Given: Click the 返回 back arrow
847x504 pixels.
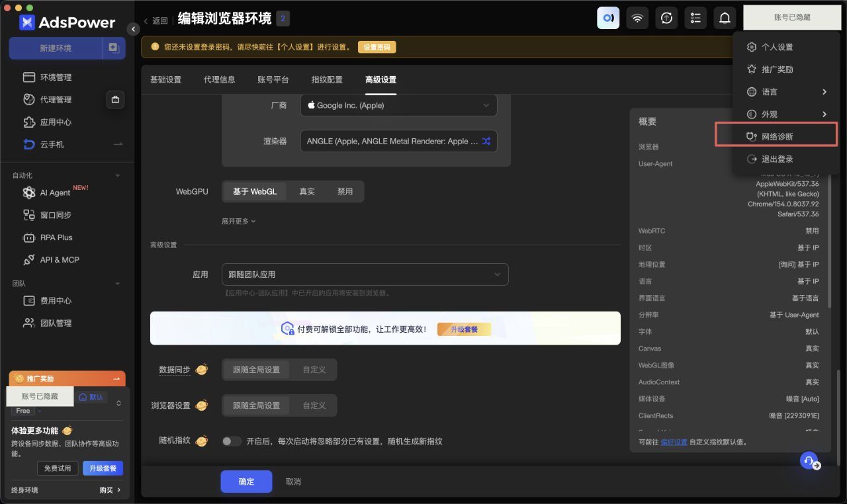Looking at the screenshot, I should coord(156,21).
